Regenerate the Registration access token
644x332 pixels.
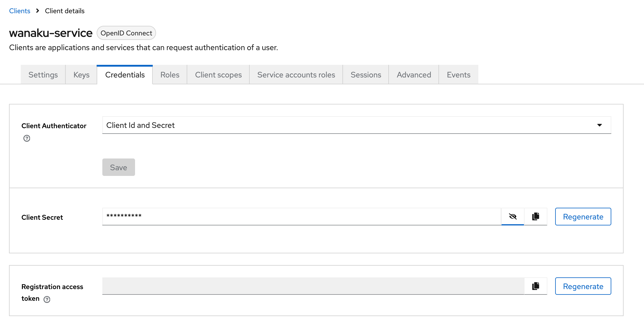click(x=583, y=286)
